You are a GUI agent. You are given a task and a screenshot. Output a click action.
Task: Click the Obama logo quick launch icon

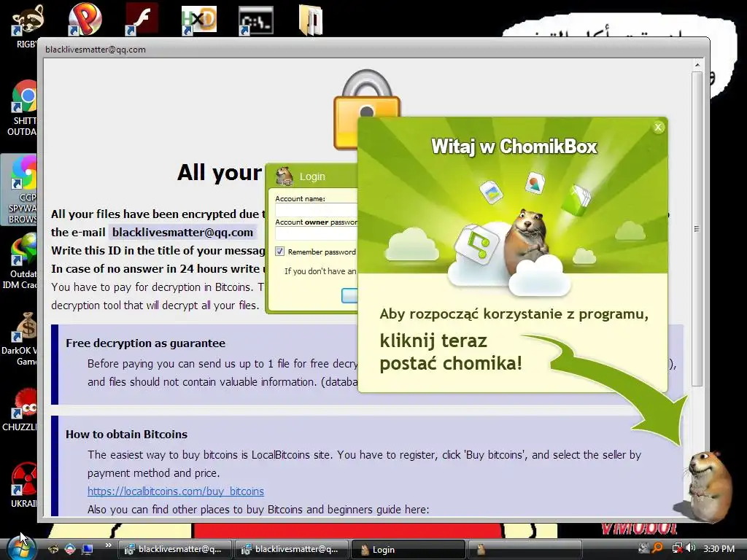(x=70, y=549)
